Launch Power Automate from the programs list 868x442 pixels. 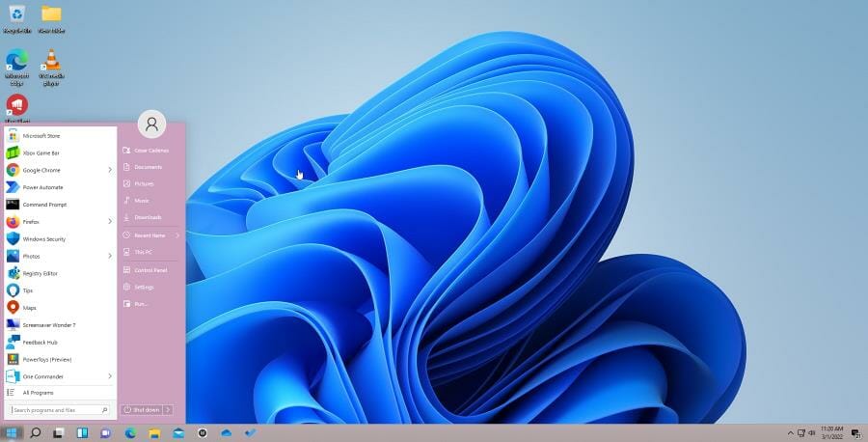(60, 187)
